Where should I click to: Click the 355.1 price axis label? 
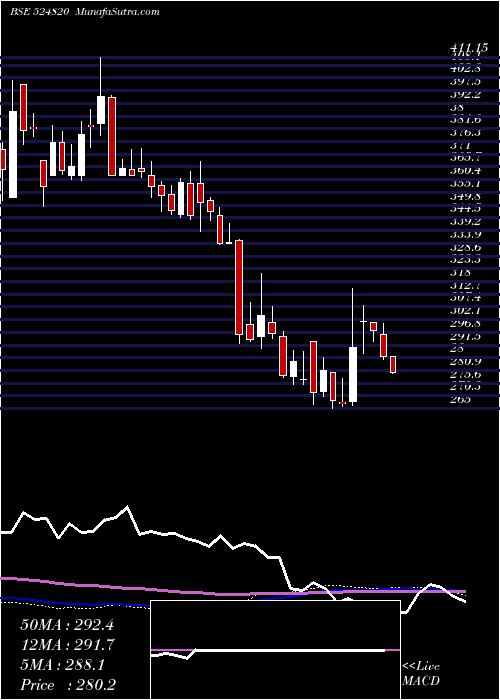pos(466,183)
